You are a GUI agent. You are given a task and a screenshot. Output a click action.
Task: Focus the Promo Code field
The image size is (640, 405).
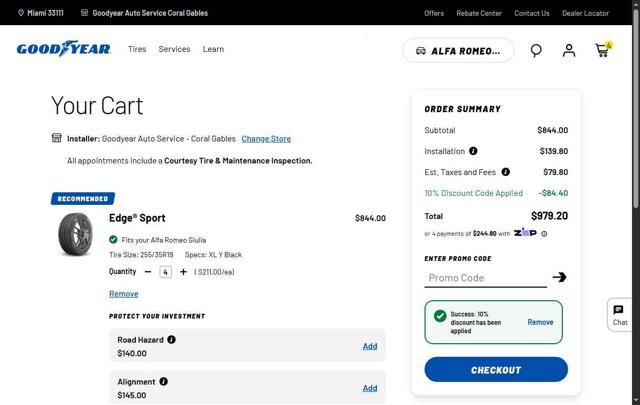tap(485, 278)
